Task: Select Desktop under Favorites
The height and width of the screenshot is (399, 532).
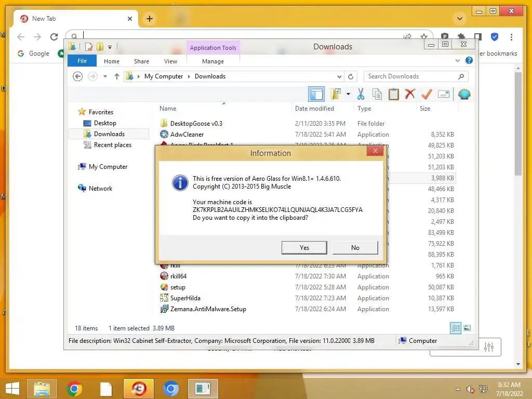Action: (105, 123)
